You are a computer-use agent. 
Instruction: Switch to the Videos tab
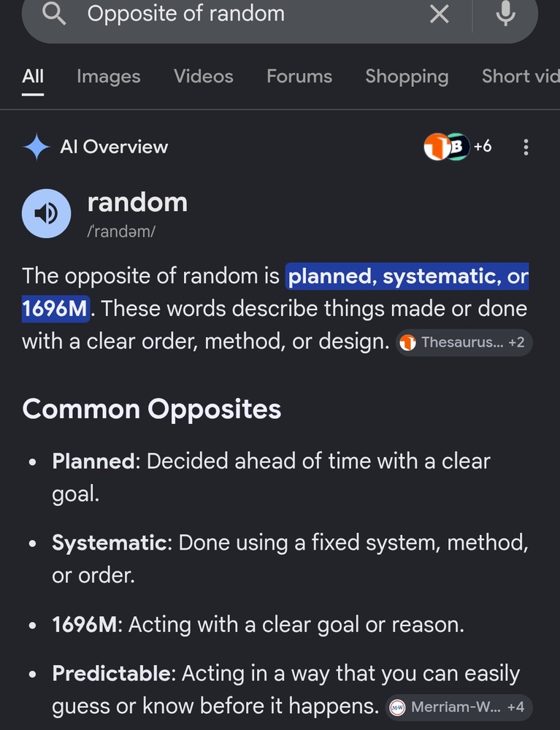(x=204, y=77)
